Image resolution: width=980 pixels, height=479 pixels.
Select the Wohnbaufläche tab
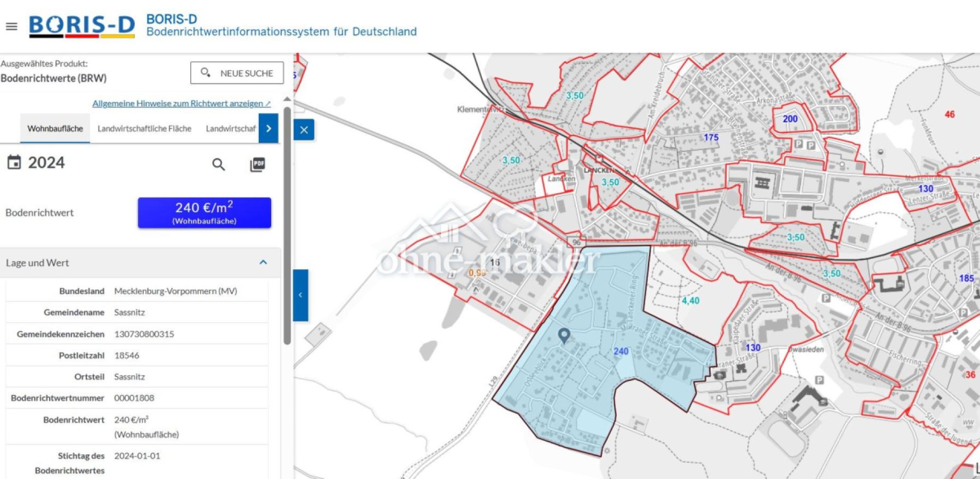click(55, 128)
